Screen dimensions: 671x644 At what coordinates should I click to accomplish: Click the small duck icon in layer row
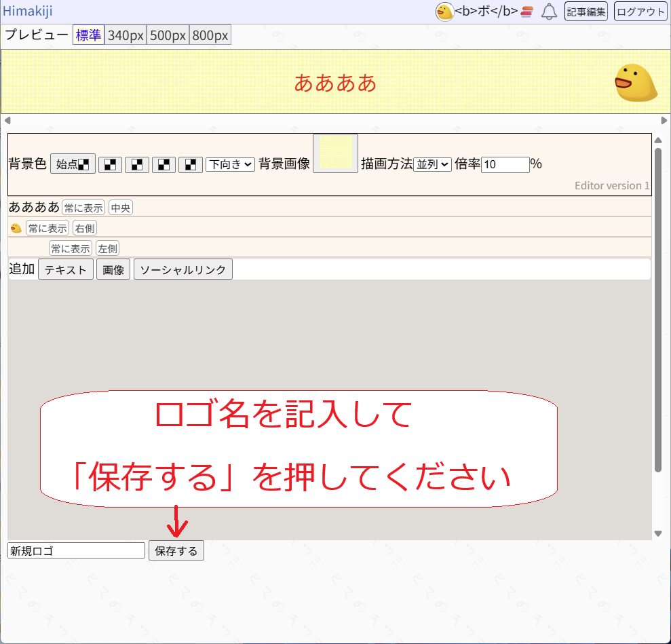pos(16,228)
